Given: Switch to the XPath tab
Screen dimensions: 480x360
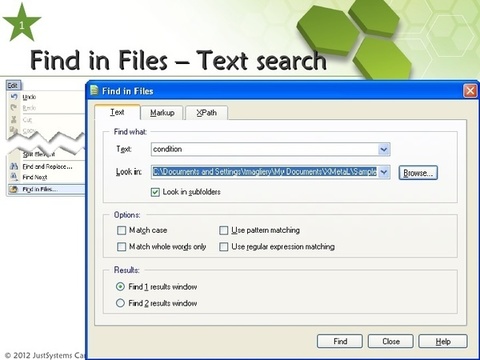Looking at the screenshot, I should (x=207, y=113).
